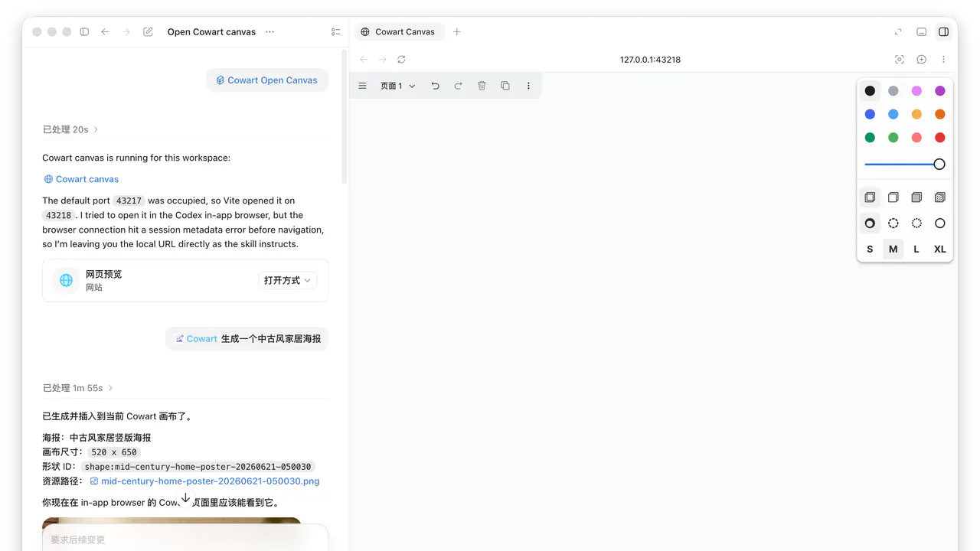Toggle the right side panel icon
The width and height of the screenshot is (980, 551).
(944, 32)
